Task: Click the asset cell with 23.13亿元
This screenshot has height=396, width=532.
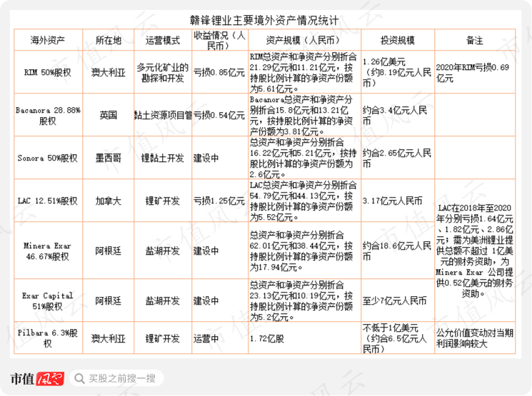Action: pyautogui.click(x=304, y=300)
